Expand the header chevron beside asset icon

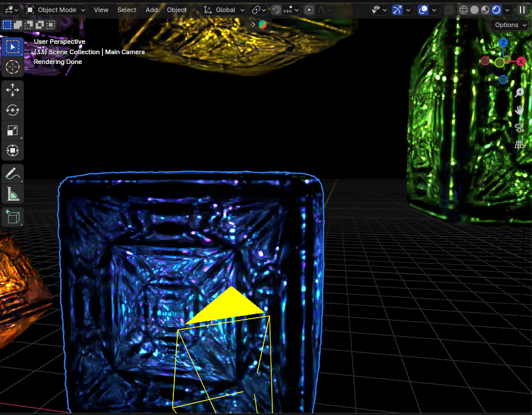coord(253,24)
